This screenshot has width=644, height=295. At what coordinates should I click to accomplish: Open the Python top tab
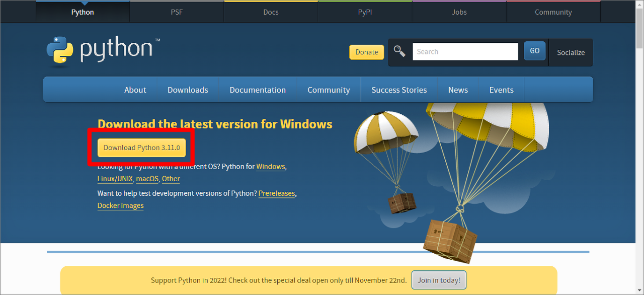[83, 12]
